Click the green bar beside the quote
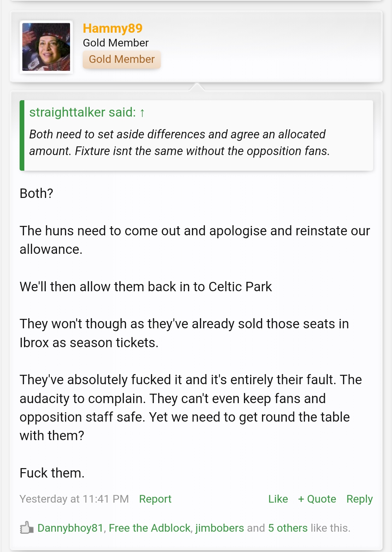392x552 pixels. click(x=22, y=135)
